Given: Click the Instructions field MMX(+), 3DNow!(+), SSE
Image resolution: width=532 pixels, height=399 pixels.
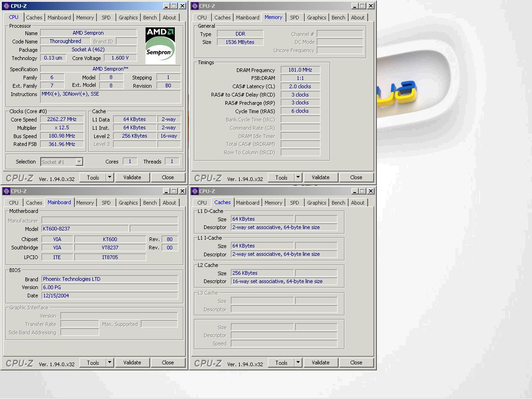Looking at the screenshot, I should click(111, 97).
